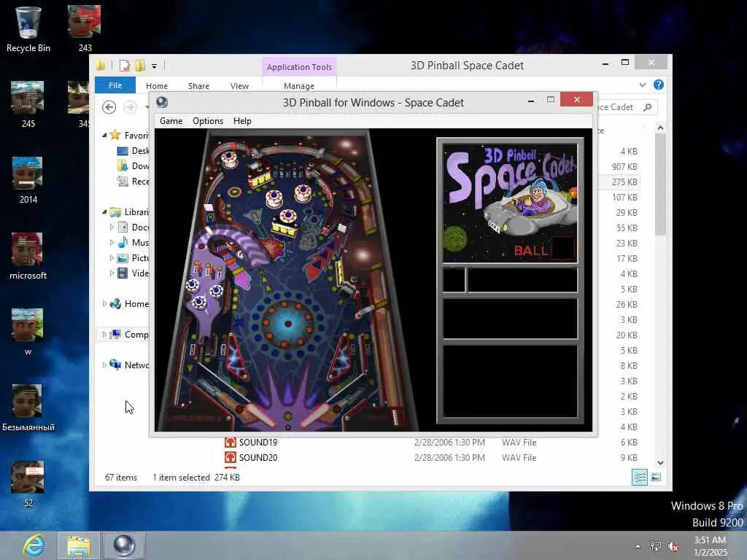Select desktop icon labeled Безымянный
The height and width of the screenshot is (560, 747).
tap(28, 408)
